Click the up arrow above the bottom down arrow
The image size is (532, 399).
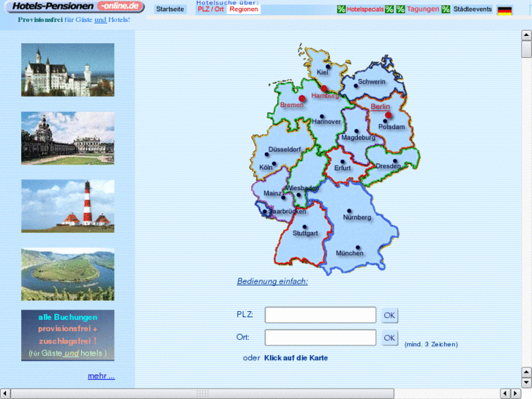(x=526, y=373)
